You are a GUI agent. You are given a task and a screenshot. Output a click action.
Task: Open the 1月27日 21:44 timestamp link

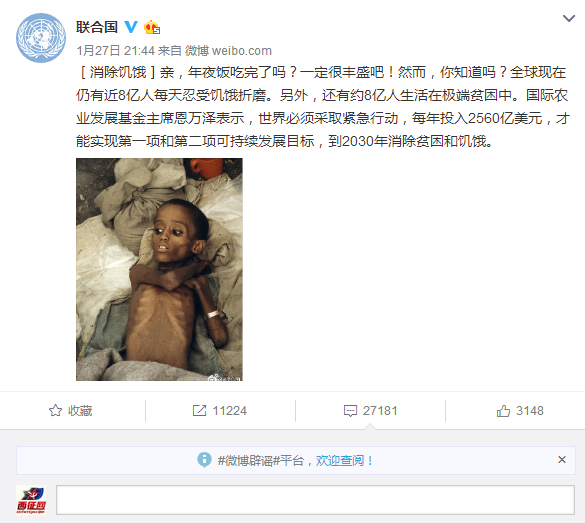pyautogui.click(x=116, y=50)
